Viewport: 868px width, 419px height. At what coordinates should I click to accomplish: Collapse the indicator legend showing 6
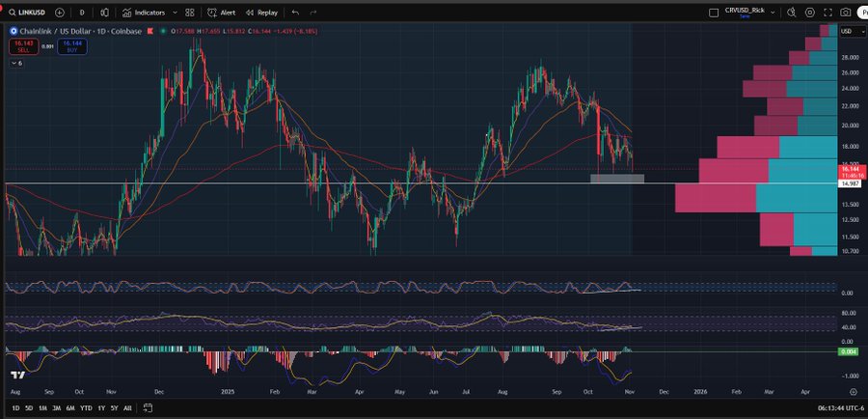coord(16,63)
